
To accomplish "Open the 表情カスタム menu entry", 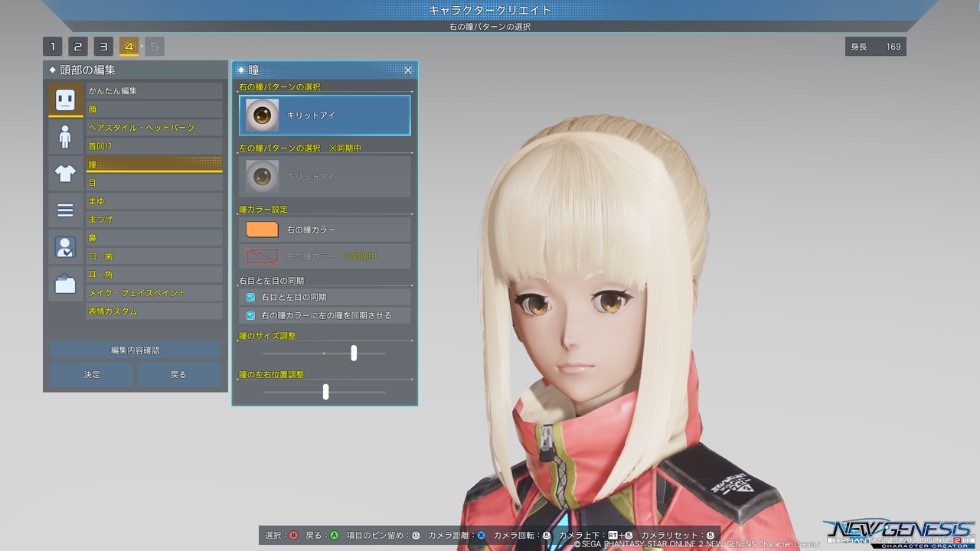I will 155,311.
